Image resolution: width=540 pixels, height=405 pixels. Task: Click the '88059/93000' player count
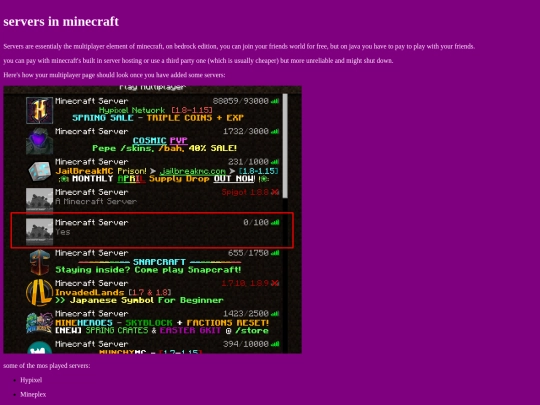pyautogui.click(x=240, y=101)
